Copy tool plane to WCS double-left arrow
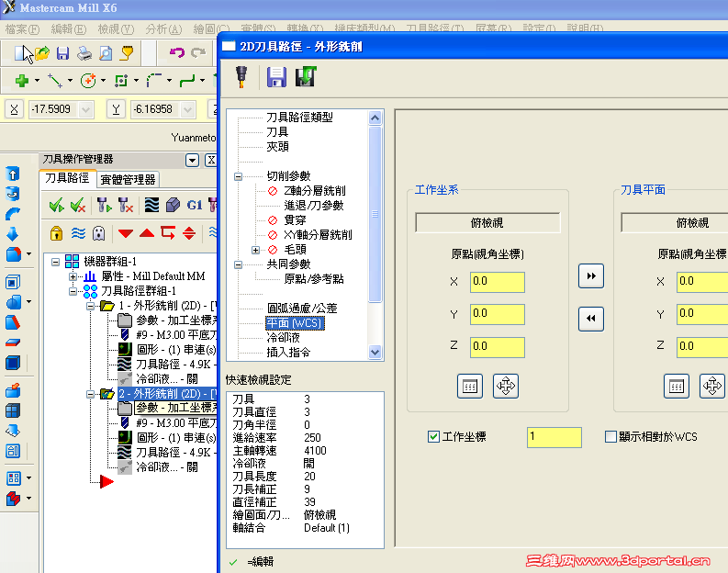This screenshot has width=728, height=573. pos(591,319)
